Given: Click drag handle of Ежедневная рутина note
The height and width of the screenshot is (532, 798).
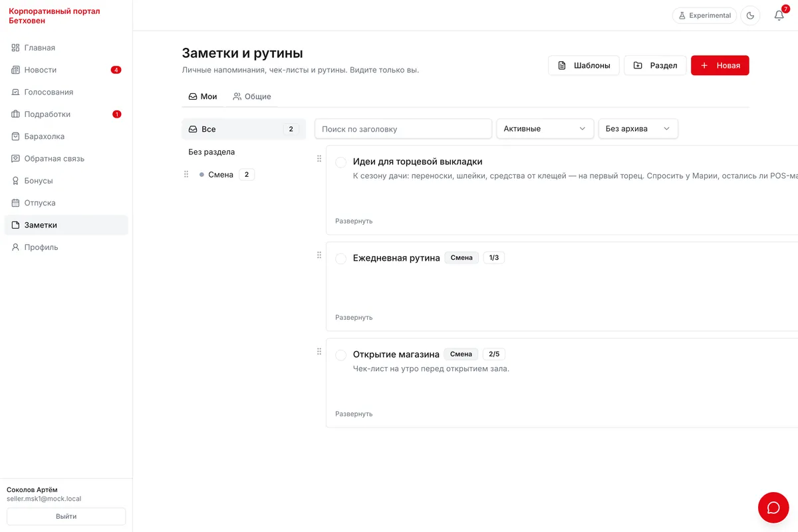Looking at the screenshot, I should point(319,255).
